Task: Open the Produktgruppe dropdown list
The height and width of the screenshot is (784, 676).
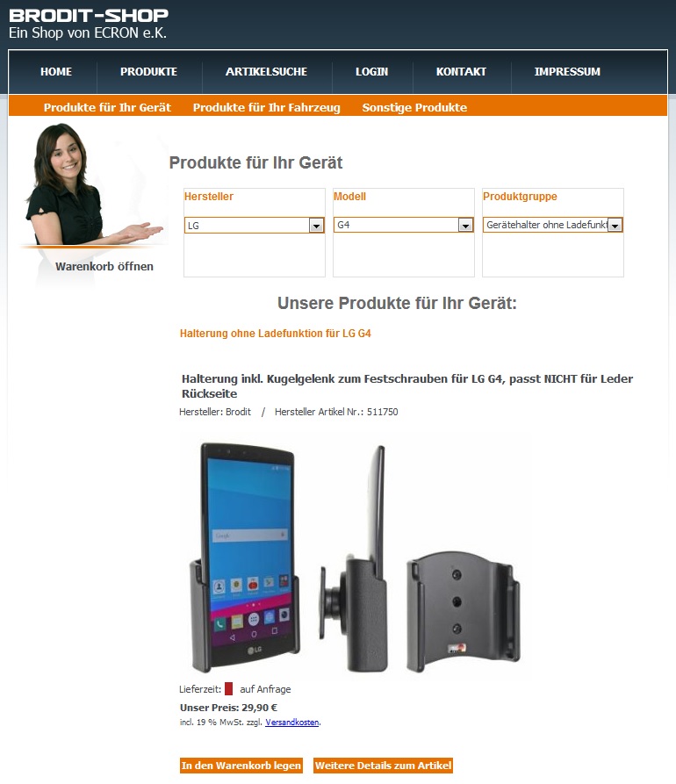Action: (552, 225)
